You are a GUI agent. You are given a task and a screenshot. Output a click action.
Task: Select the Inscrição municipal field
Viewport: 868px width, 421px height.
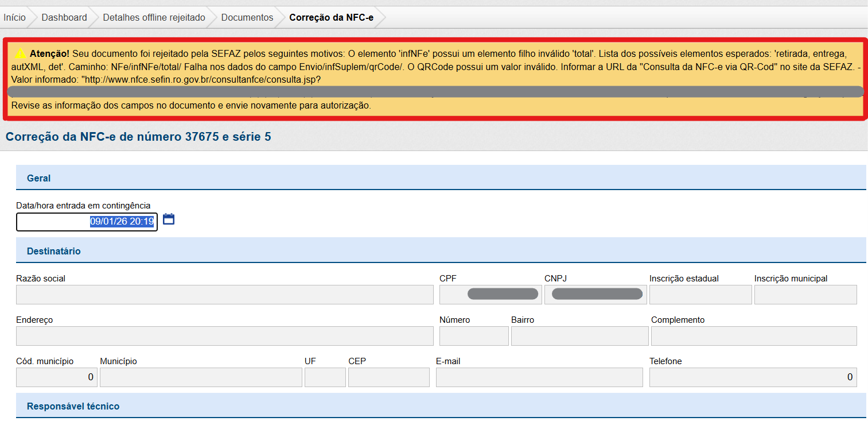click(x=805, y=295)
